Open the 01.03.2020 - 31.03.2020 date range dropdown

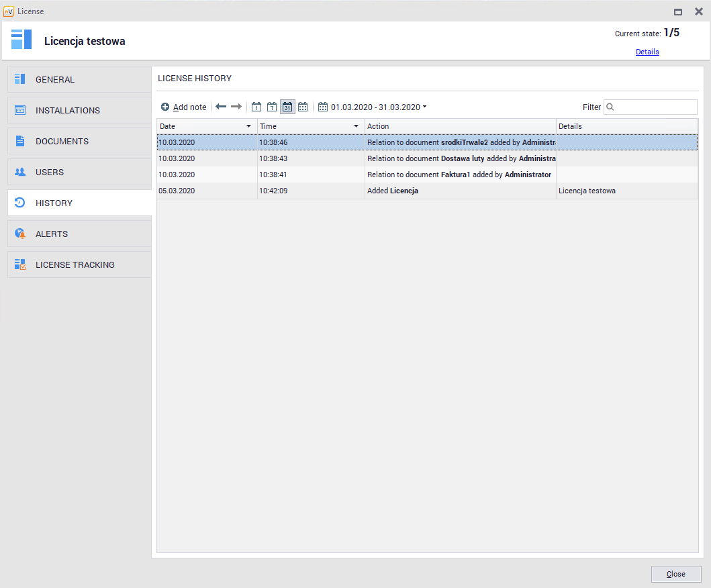373,107
